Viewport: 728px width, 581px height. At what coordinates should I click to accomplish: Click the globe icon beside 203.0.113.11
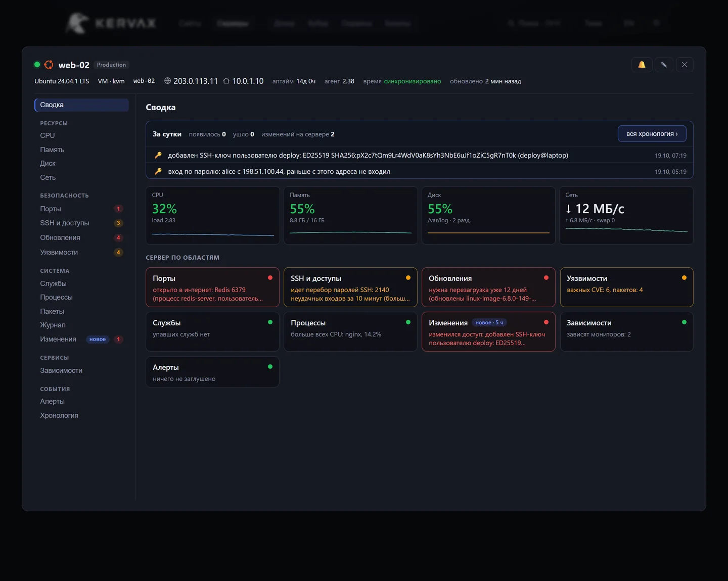click(x=168, y=81)
